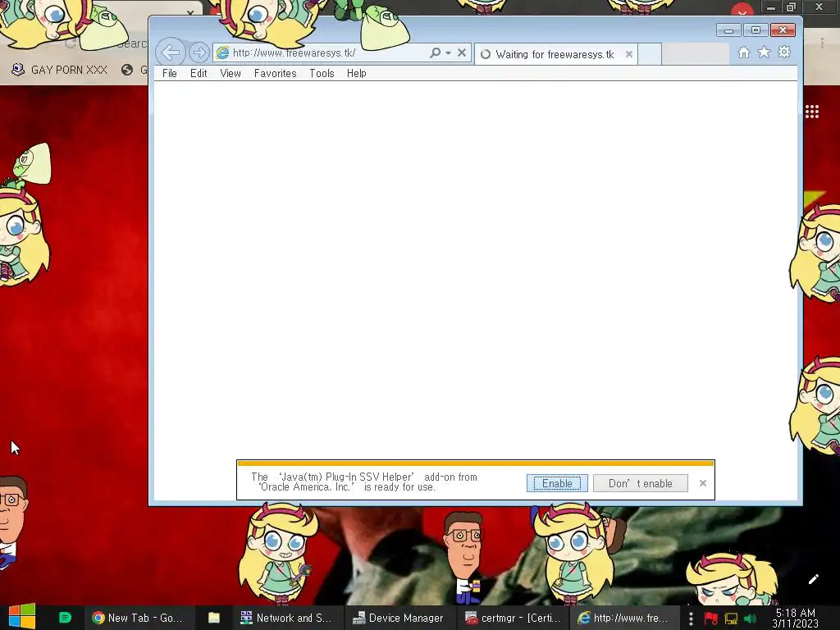The image size is (840, 630).
Task: Switch to Network and Sharing taskbar item
Action: click(286, 618)
